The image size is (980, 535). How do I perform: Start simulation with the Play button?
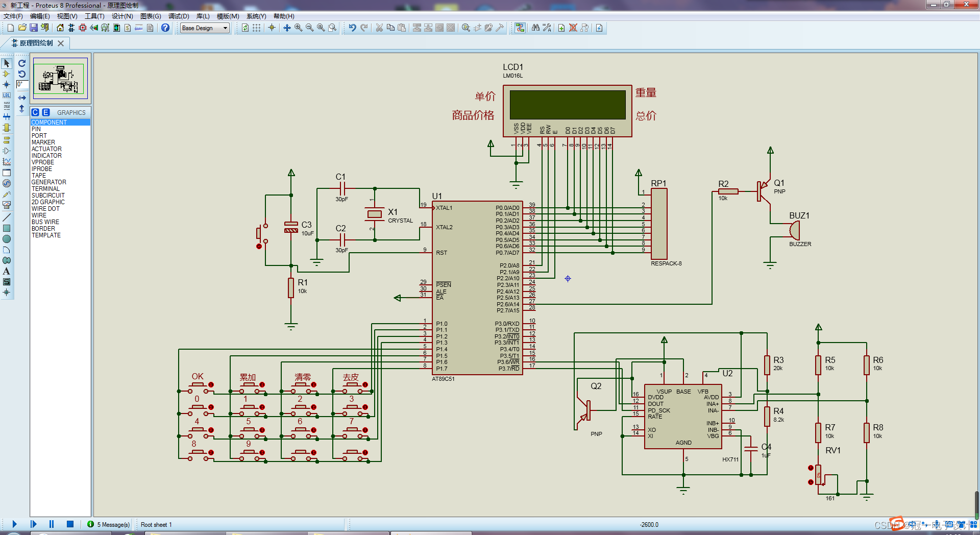click(15, 524)
